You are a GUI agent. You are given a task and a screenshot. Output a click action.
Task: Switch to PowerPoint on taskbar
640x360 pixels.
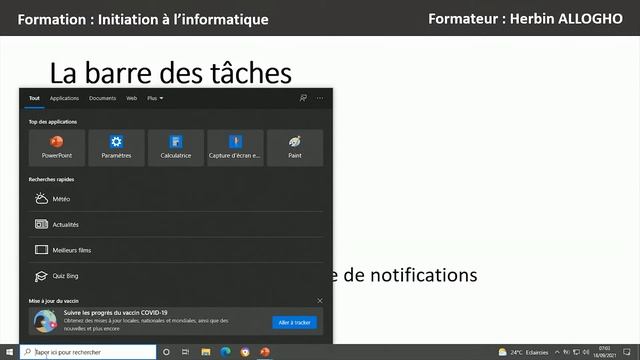(264, 352)
